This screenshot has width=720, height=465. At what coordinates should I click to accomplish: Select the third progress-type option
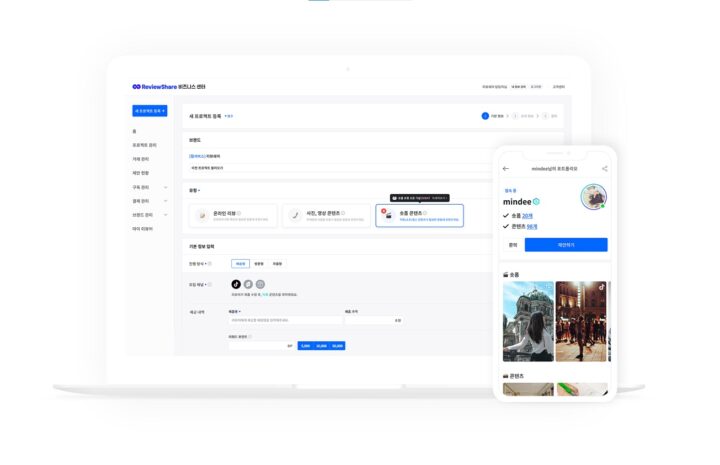tap(277, 264)
